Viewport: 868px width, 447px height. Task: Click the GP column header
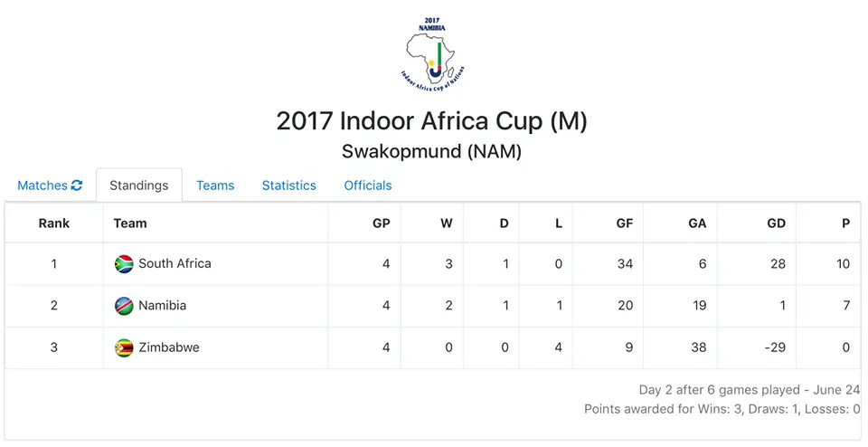coord(382,223)
